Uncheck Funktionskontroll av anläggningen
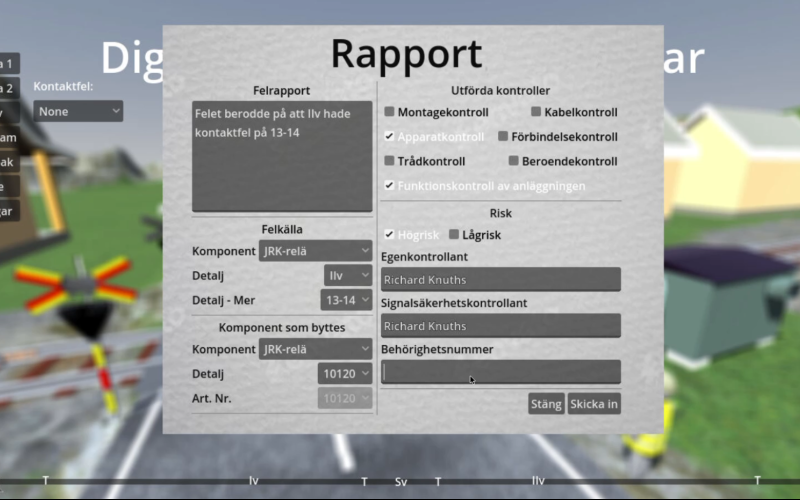The image size is (800, 500). pos(390,185)
